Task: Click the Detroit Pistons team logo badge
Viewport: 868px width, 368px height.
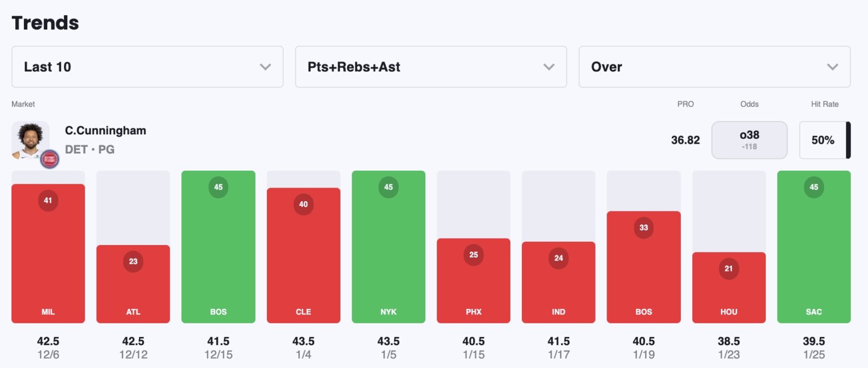Action: tap(50, 159)
